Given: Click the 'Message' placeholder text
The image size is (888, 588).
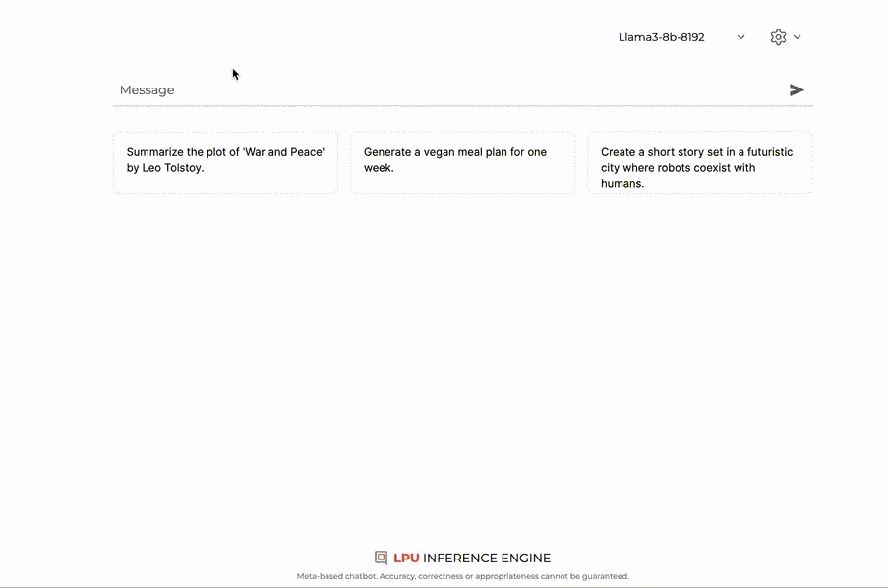Looking at the screenshot, I should click(148, 90).
